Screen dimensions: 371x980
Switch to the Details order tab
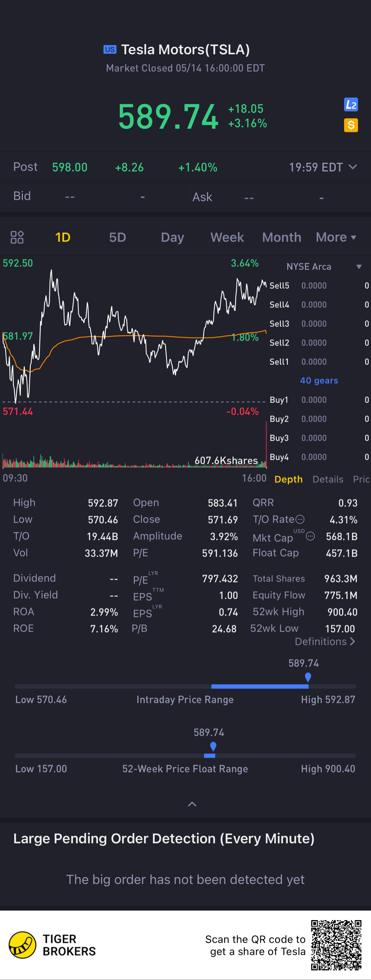coord(327,479)
